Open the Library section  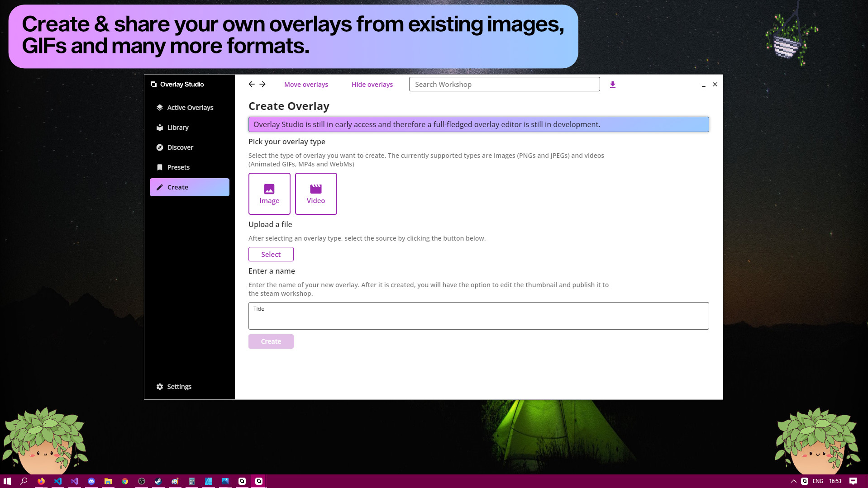tap(177, 128)
